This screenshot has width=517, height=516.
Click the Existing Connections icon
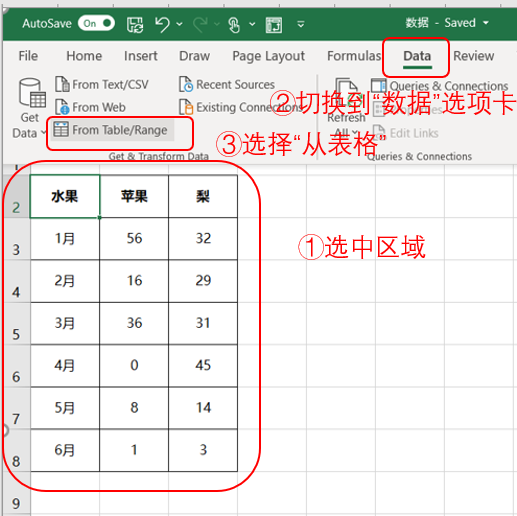pos(186,107)
